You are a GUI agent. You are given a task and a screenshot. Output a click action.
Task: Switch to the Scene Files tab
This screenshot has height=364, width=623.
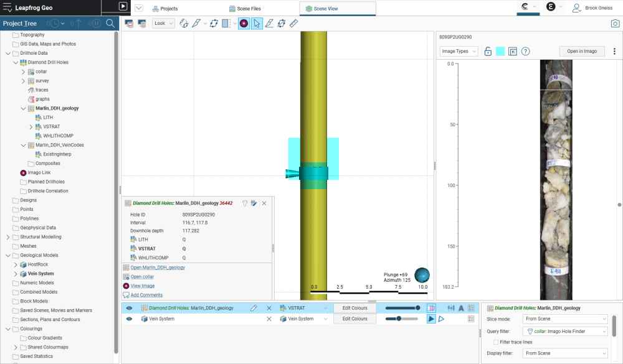pyautogui.click(x=245, y=9)
